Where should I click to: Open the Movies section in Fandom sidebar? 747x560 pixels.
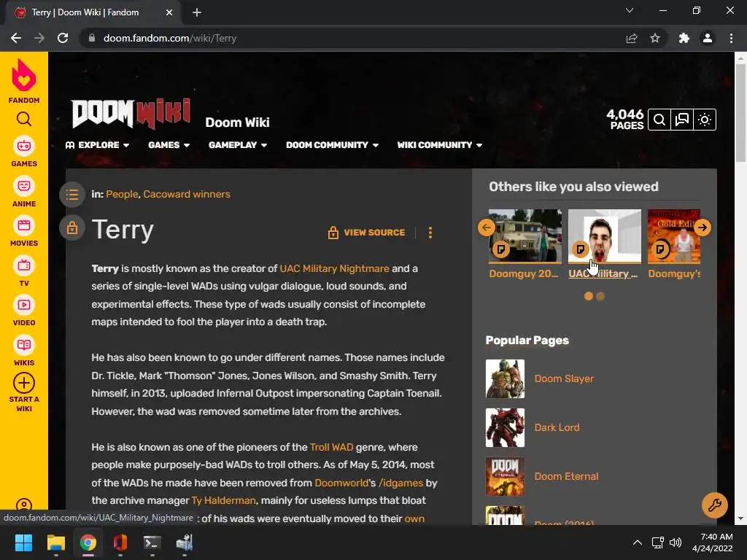tap(24, 232)
